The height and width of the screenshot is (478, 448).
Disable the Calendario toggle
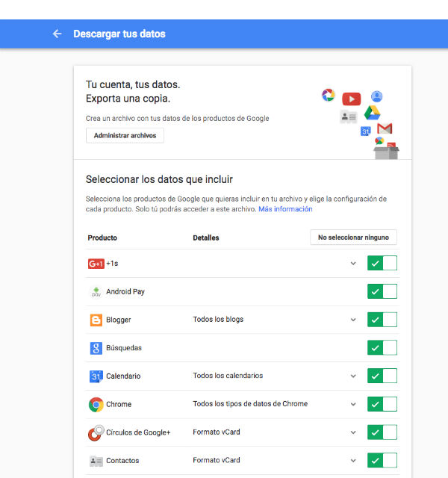[382, 376]
